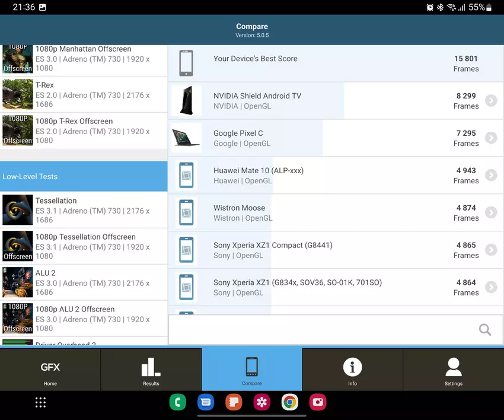Open the Settings profile tab
The width and height of the screenshot is (504, 420).
[453, 370]
